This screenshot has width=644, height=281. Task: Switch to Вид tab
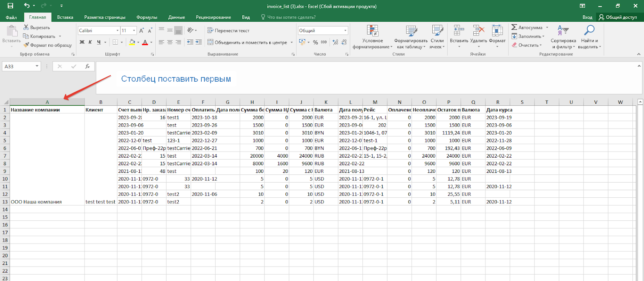pyautogui.click(x=246, y=17)
